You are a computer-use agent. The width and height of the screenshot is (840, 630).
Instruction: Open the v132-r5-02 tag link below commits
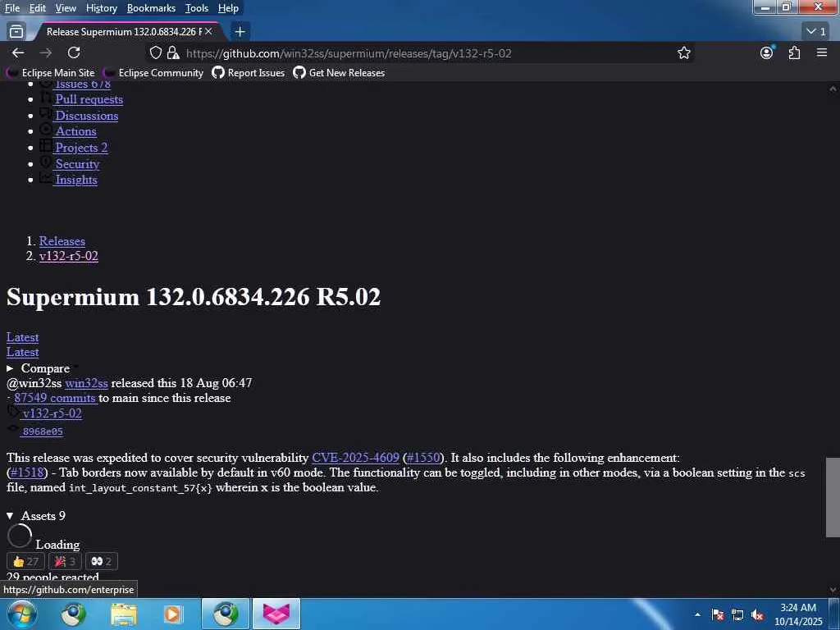(x=52, y=413)
